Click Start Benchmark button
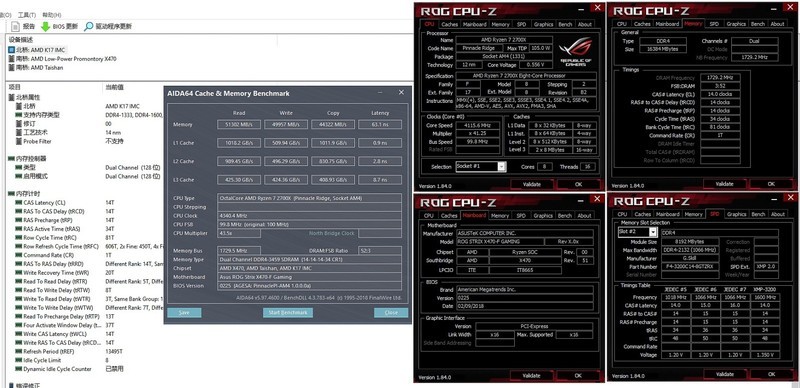This screenshot has width=800, height=388. (x=288, y=312)
